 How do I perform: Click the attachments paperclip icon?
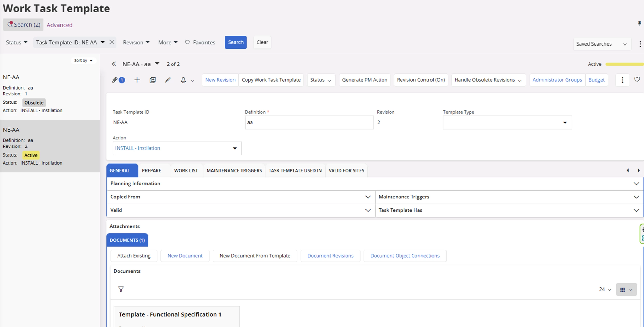click(115, 80)
